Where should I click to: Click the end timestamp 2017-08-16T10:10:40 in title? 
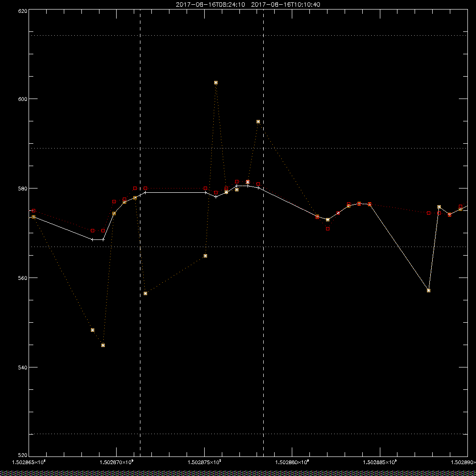[286, 5]
